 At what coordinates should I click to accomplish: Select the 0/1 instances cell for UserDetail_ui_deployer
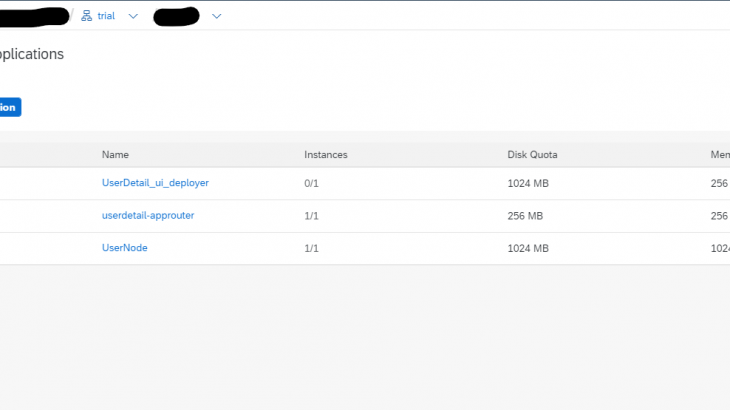[x=311, y=183]
